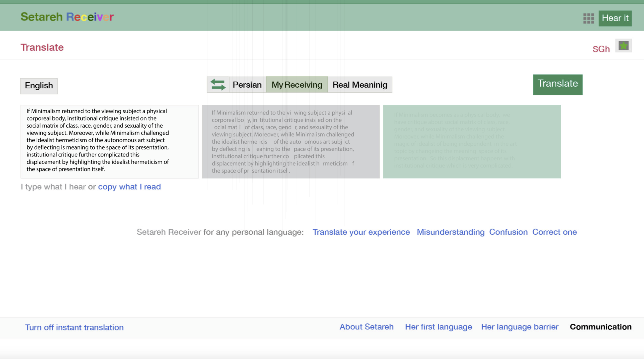Click the Confusion link

click(508, 232)
